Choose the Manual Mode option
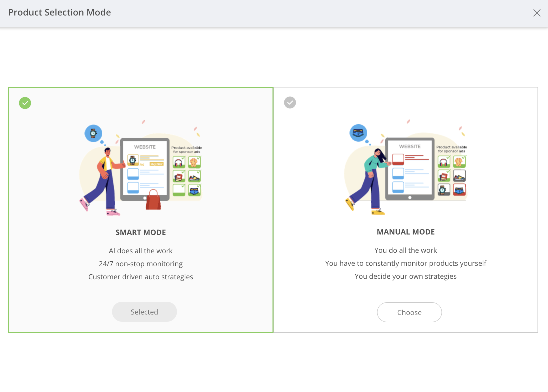548x392 pixels. pos(409,312)
